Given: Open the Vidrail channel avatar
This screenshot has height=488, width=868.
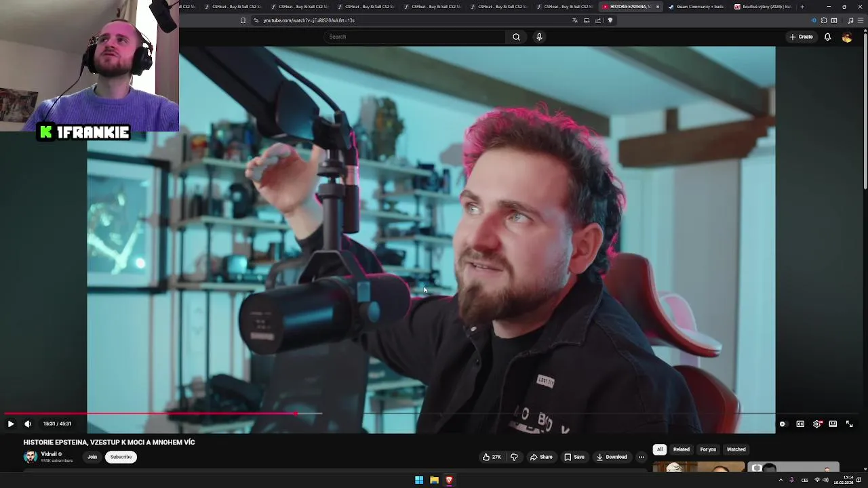Looking at the screenshot, I should [x=31, y=457].
